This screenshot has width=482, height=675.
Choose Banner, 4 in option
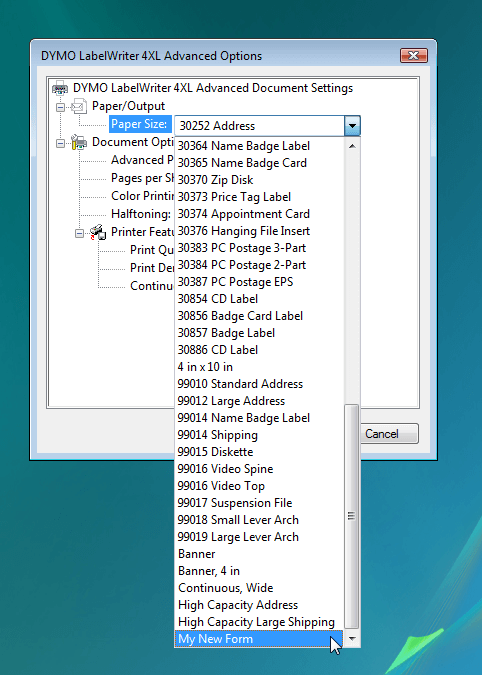pyautogui.click(x=259, y=571)
